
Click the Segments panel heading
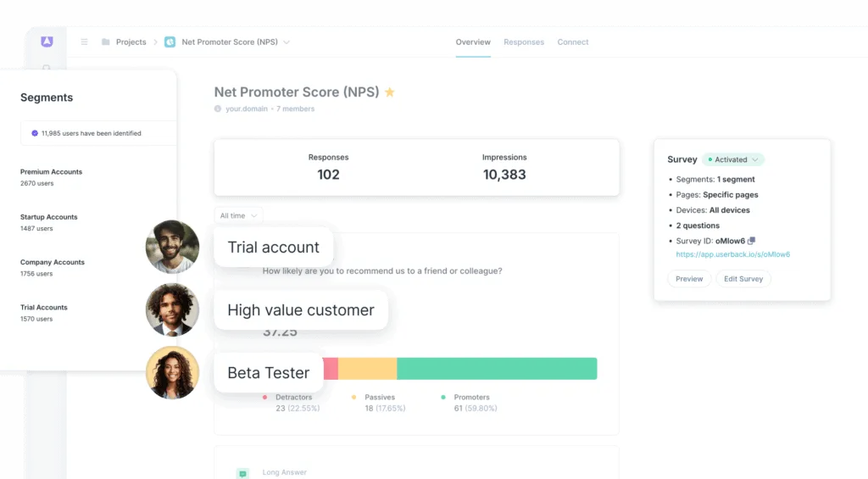47,97
